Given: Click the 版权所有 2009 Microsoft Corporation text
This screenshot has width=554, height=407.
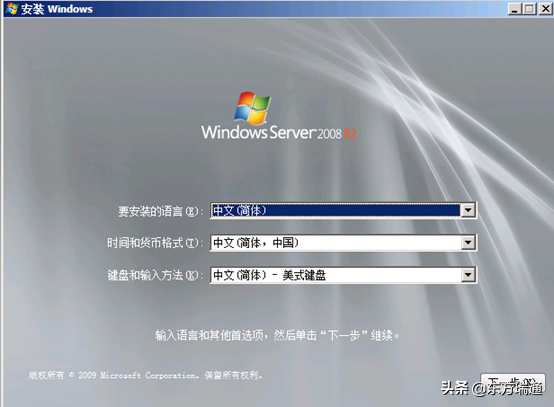Looking at the screenshot, I should click(x=146, y=375).
